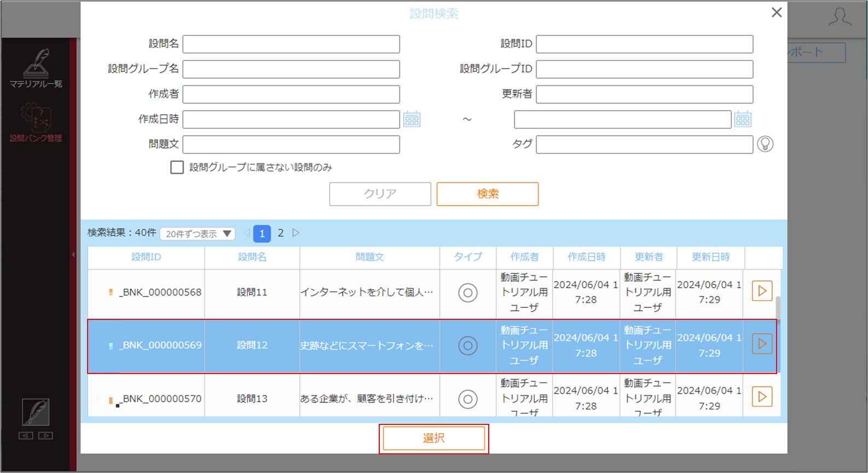868x473 pixels.
Task: Focus the 作成者 input field
Action: 291,95
